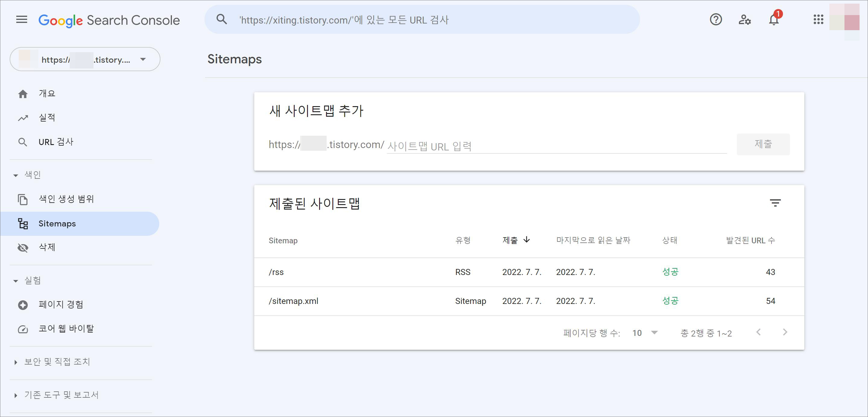Click the filter icon in submitted sitemaps
This screenshot has height=417, width=868.
(775, 203)
